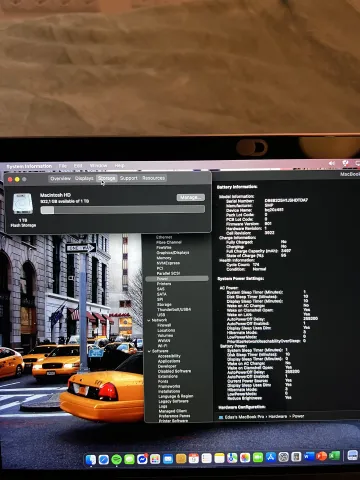Select Thunderbolt/USB4 in the hardware list
The image size is (360, 480).
(174, 310)
